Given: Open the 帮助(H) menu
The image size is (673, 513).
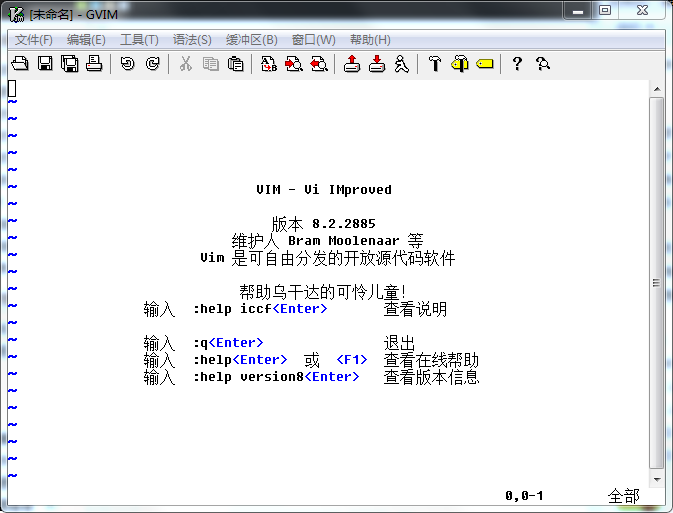Looking at the screenshot, I should click(370, 40).
